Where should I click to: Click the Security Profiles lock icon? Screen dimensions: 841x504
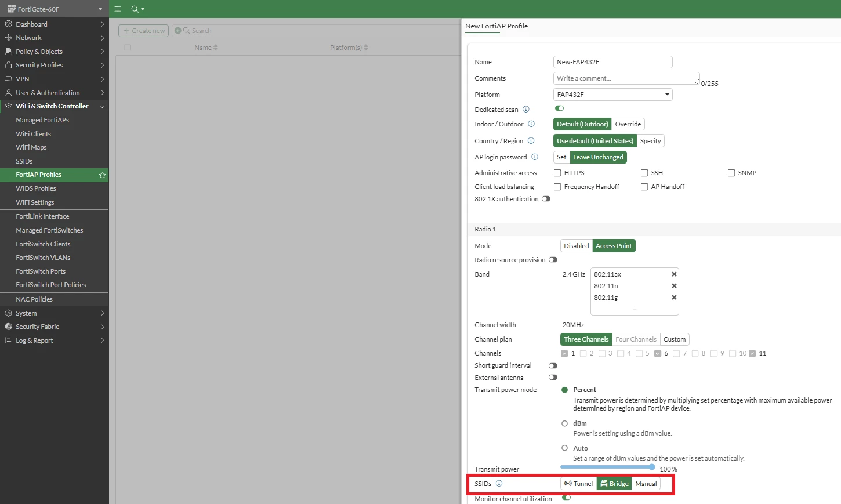click(x=9, y=65)
